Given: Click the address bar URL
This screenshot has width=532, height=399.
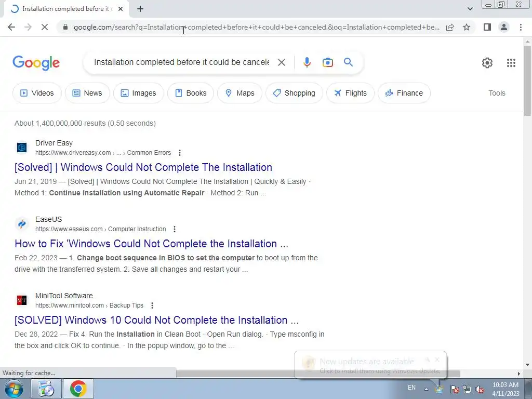Looking at the screenshot, I should pos(257,27).
